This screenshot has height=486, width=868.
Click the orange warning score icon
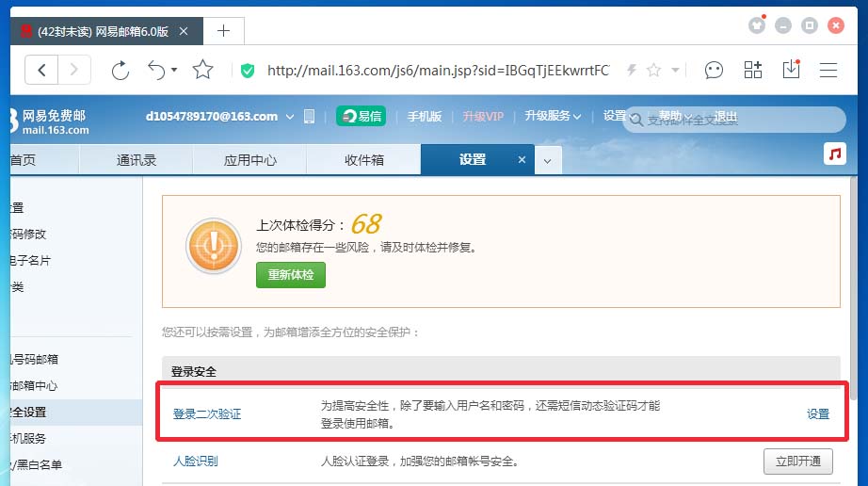pyautogui.click(x=214, y=245)
